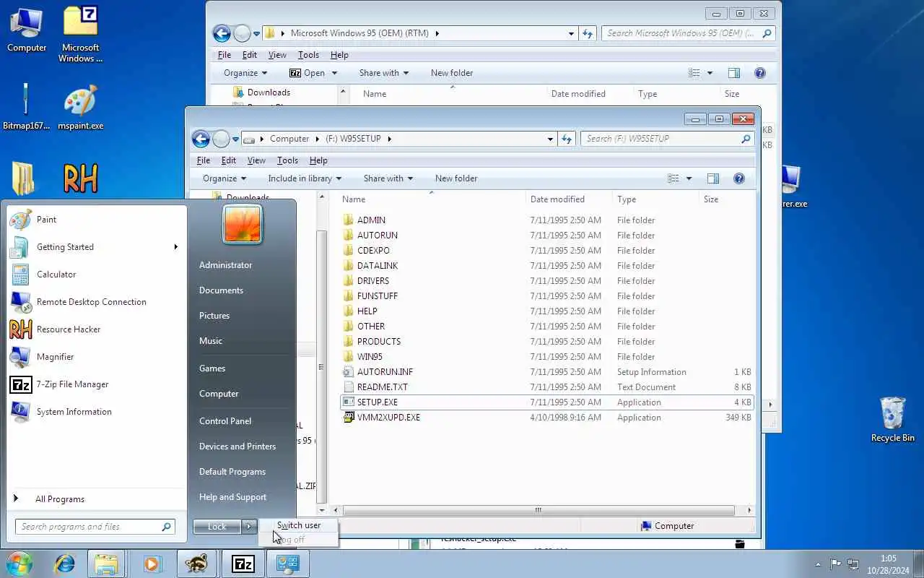Viewport: 924px width, 578px height.
Task: Select the Computer desktop icon
Action: pos(27,30)
